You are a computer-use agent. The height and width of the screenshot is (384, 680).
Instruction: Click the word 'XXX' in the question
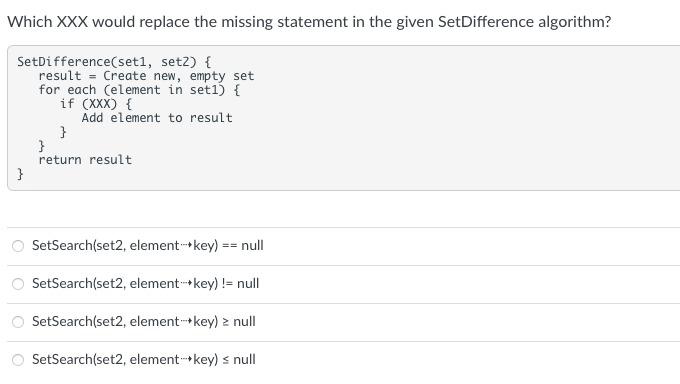72,22
